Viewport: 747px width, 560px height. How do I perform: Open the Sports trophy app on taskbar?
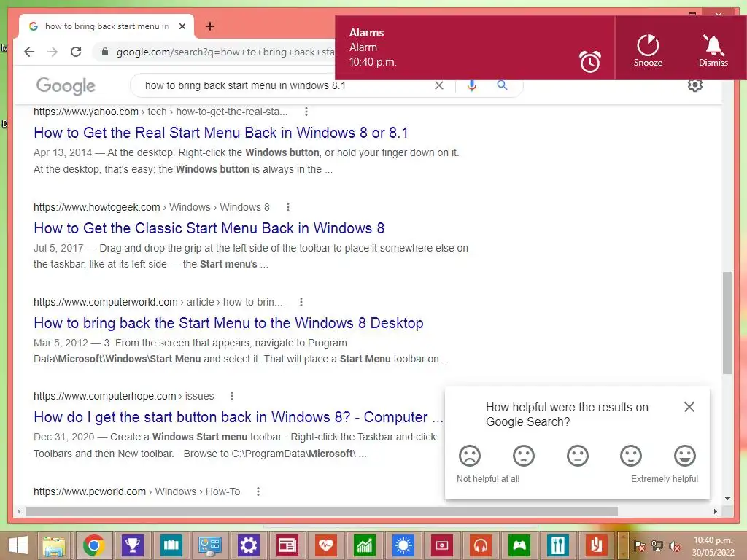[133, 545]
